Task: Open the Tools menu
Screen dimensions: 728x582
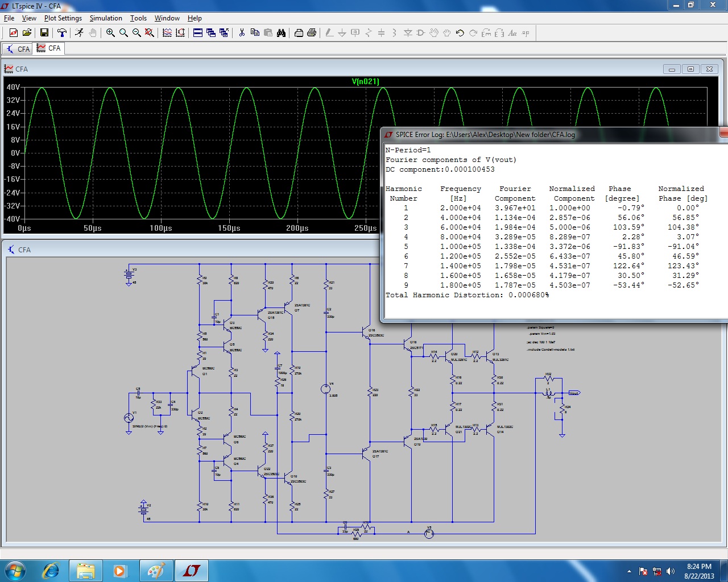Action: pyautogui.click(x=138, y=18)
